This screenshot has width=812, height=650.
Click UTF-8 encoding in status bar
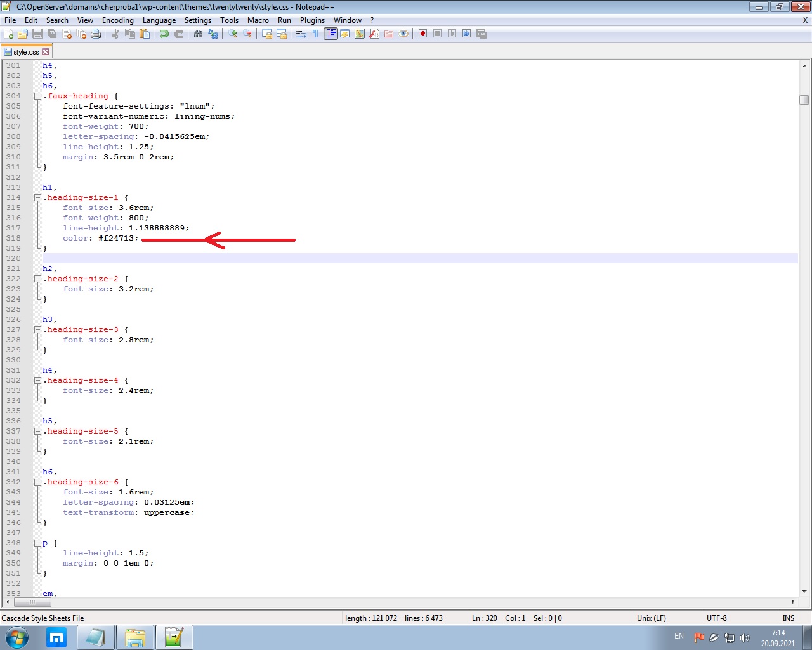click(717, 618)
